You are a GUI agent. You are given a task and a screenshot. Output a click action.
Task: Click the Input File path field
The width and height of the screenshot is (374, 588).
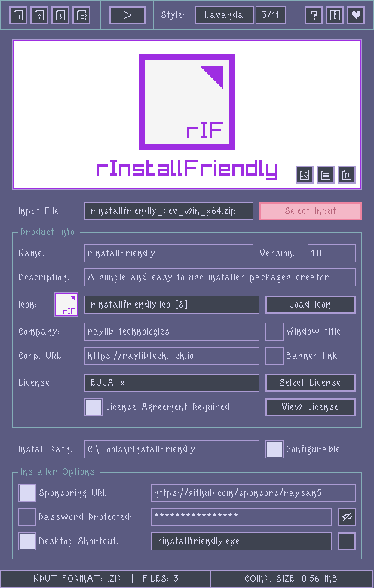click(169, 211)
